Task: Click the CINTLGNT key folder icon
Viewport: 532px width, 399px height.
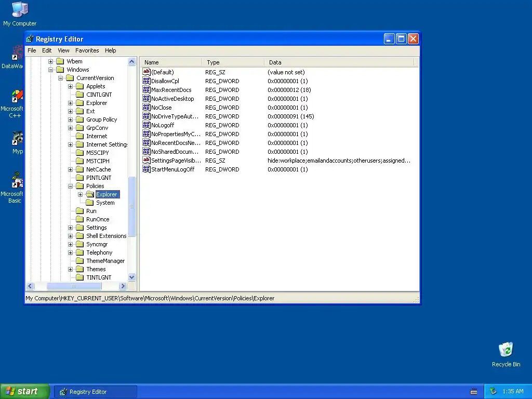Action: pos(79,95)
